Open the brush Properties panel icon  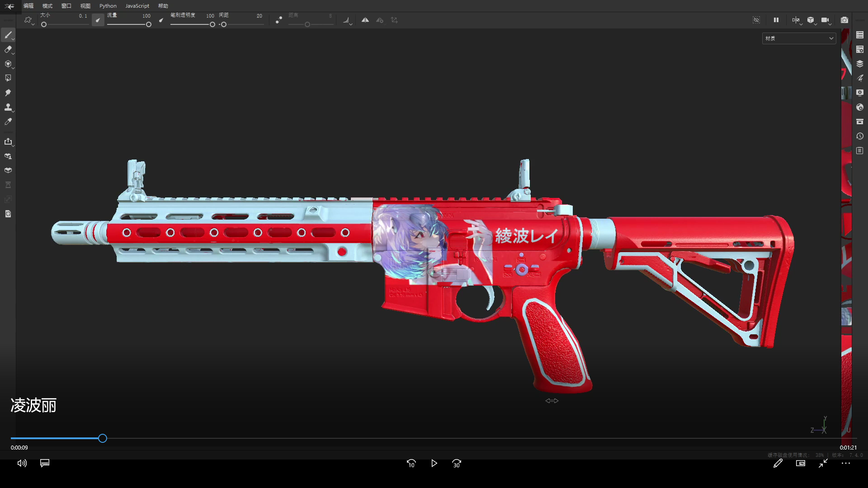(x=860, y=78)
